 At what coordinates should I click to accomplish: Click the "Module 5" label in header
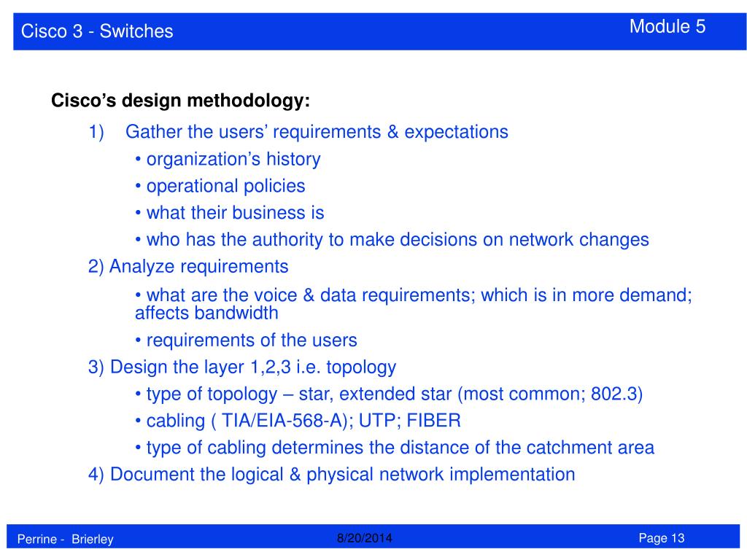pyautogui.click(x=667, y=27)
